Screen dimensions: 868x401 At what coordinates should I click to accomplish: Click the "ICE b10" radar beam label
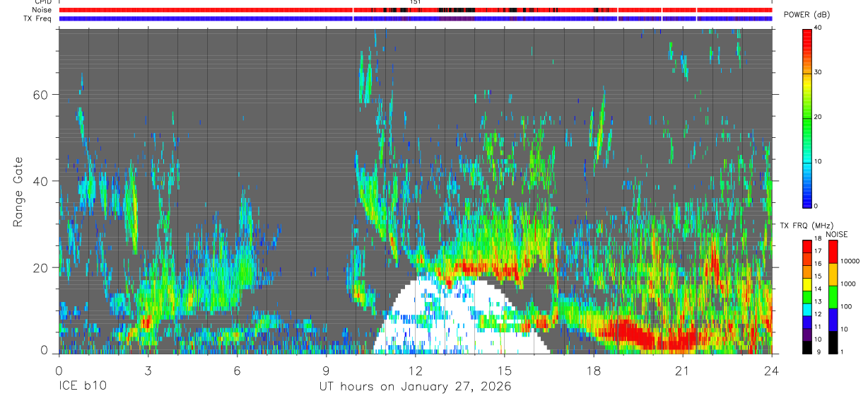(x=82, y=387)
